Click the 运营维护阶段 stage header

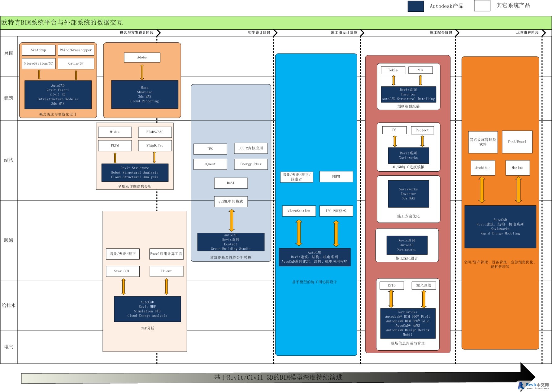(527, 32)
